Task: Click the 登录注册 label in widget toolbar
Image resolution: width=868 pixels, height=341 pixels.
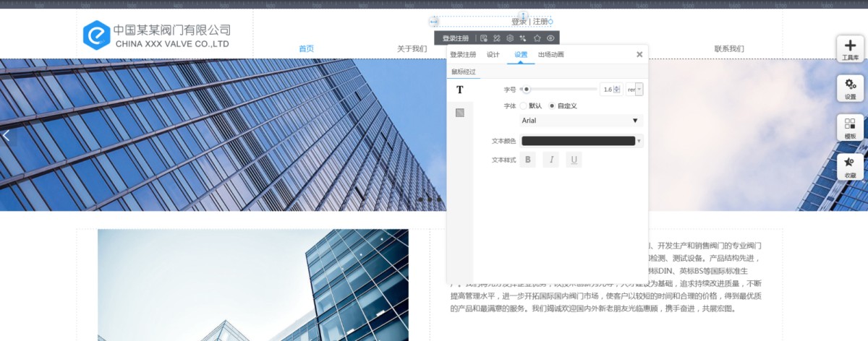Action: point(456,38)
